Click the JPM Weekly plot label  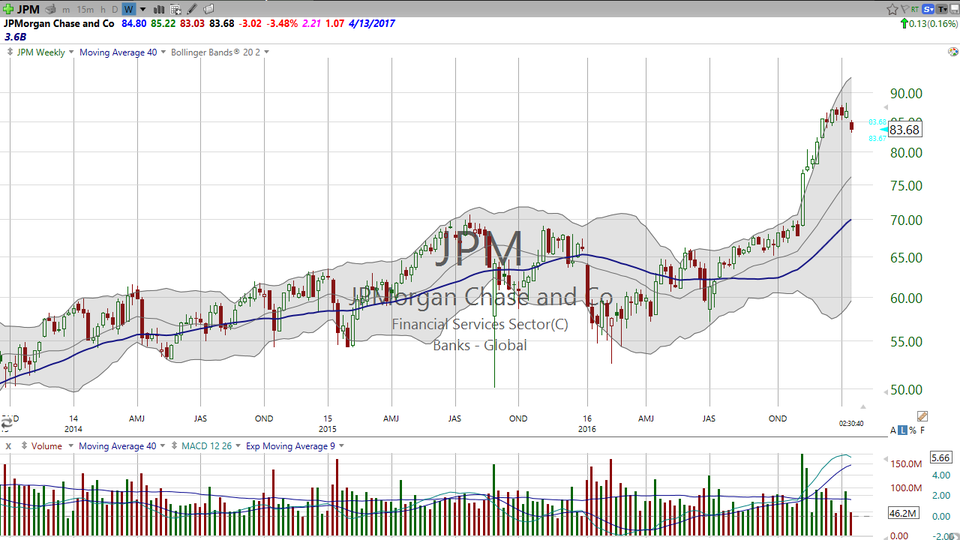click(40, 53)
